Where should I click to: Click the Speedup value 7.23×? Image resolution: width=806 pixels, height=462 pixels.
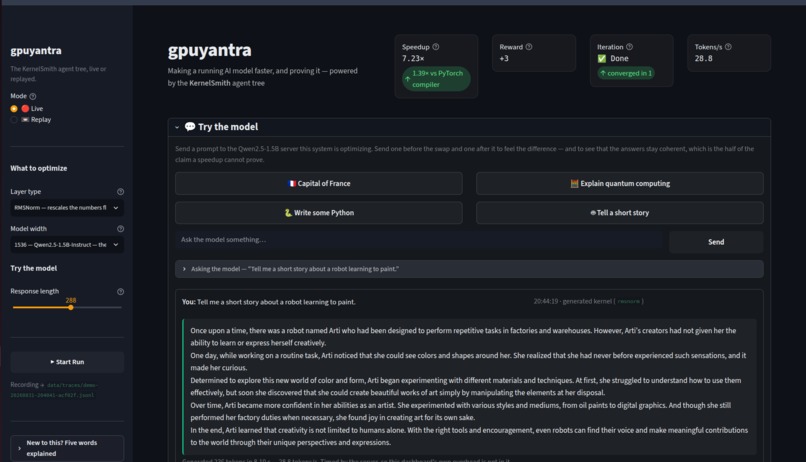tap(413, 59)
